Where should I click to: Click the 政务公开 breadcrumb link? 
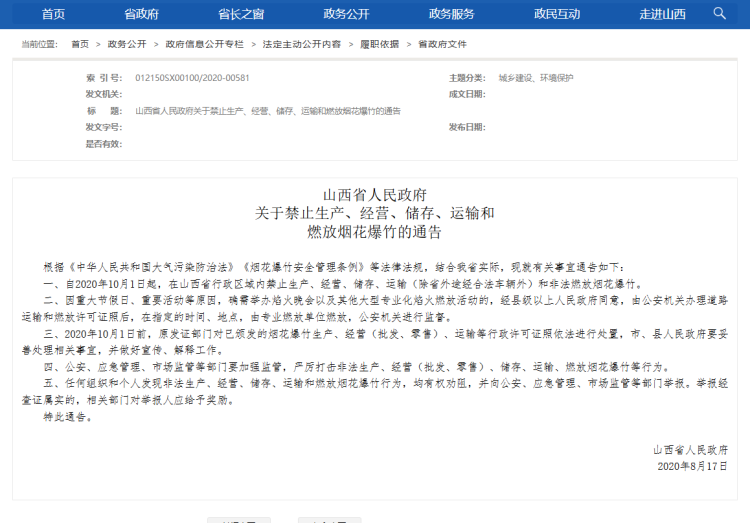point(127,45)
